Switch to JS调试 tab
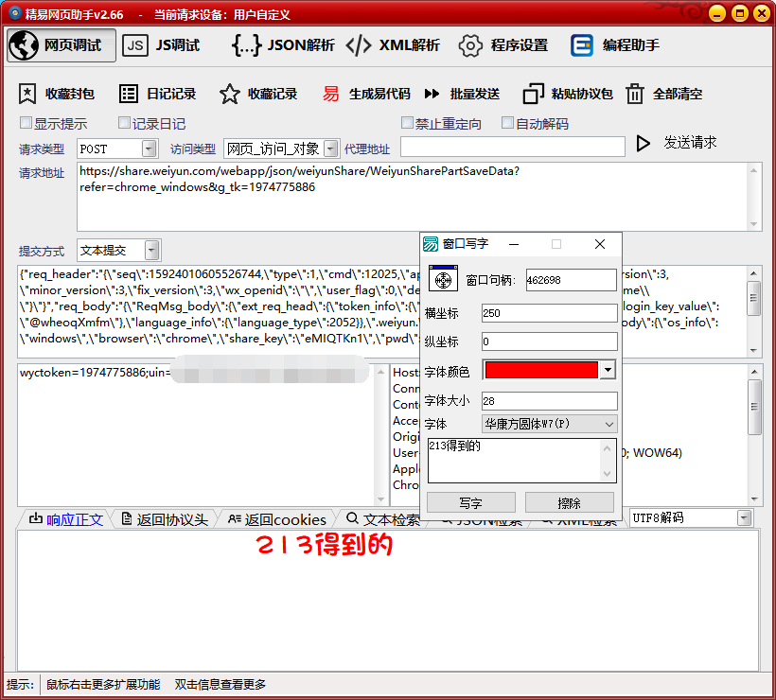776x700 pixels. (161, 45)
